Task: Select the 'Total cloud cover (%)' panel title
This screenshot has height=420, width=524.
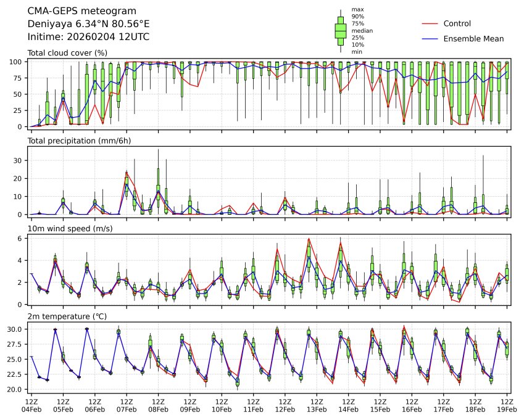Action: [68, 53]
